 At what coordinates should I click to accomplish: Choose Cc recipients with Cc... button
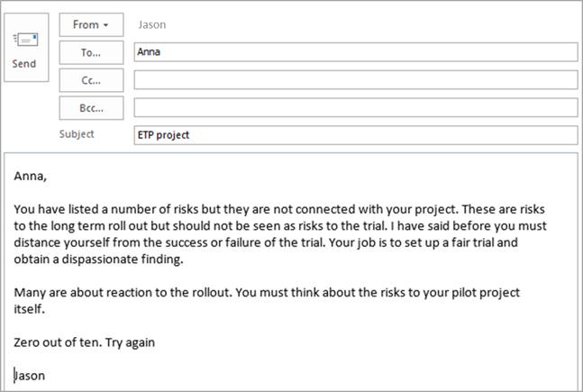pyautogui.click(x=91, y=80)
